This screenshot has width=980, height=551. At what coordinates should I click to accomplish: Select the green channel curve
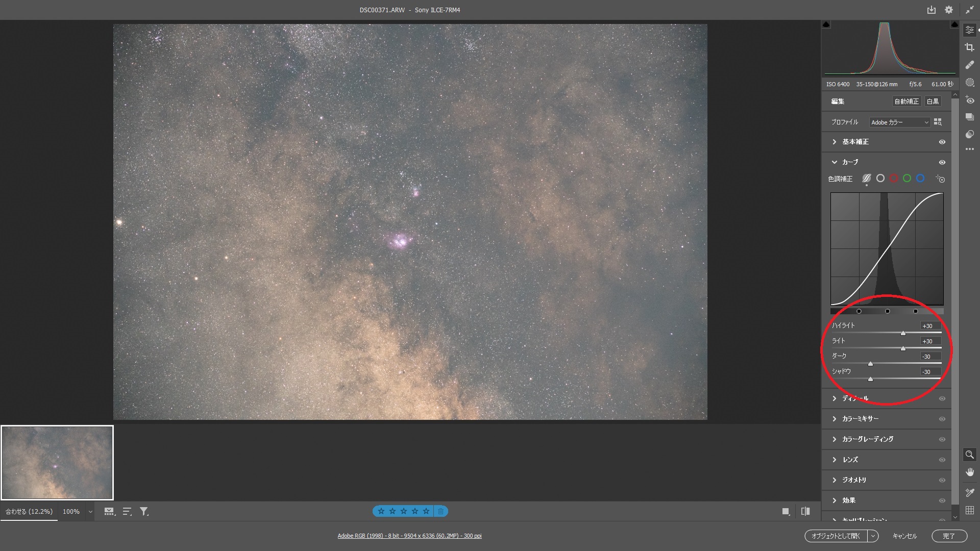tap(907, 178)
